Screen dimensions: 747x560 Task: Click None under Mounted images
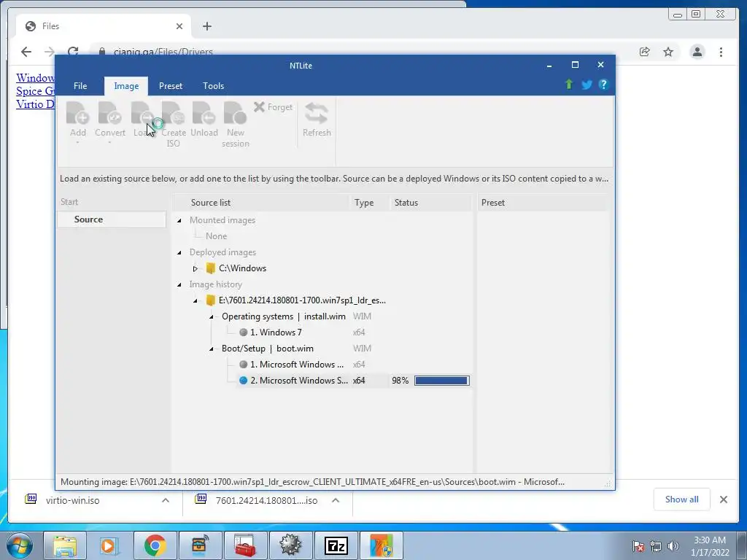216,236
